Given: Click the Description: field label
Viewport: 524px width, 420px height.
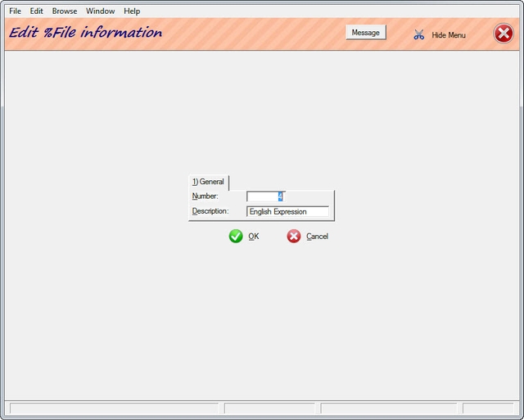Looking at the screenshot, I should [210, 211].
